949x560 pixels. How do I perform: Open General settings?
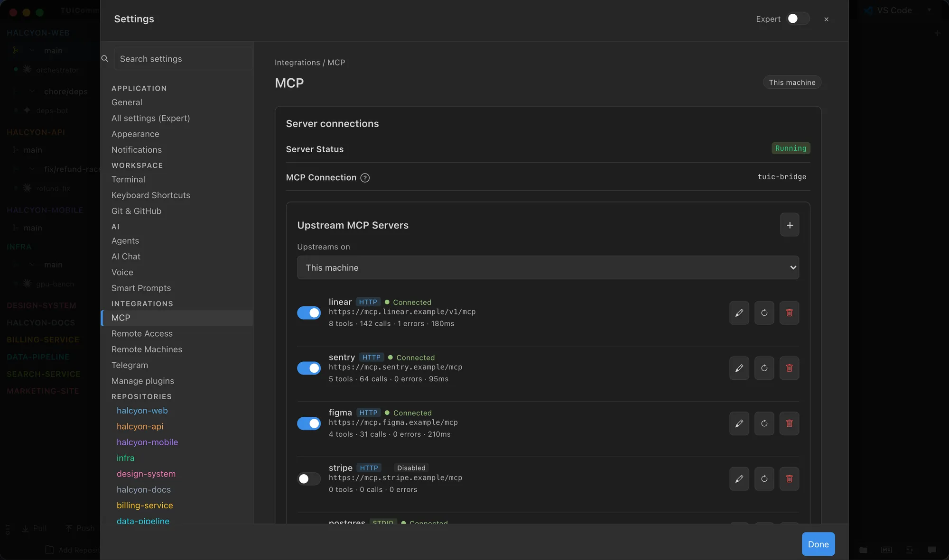(177, 102)
